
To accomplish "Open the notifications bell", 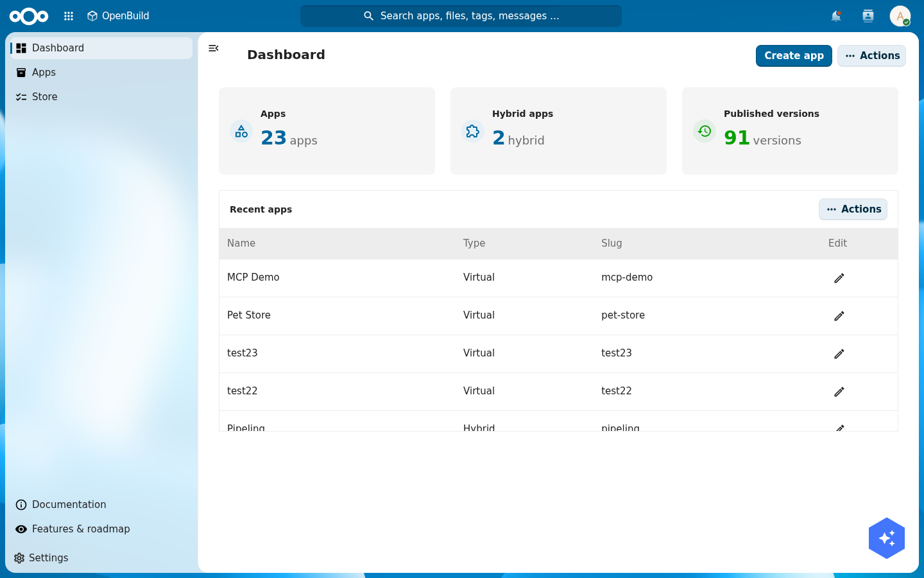I will point(836,16).
